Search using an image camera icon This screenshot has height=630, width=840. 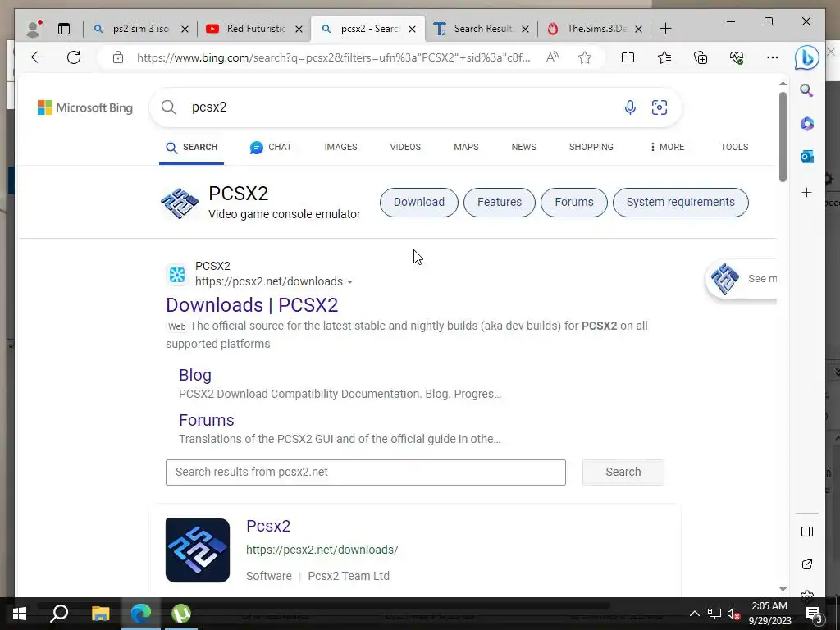pyautogui.click(x=660, y=107)
